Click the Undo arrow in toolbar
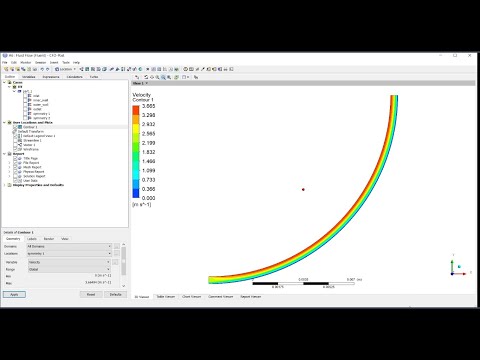The height and width of the screenshot is (360, 480). point(42,69)
